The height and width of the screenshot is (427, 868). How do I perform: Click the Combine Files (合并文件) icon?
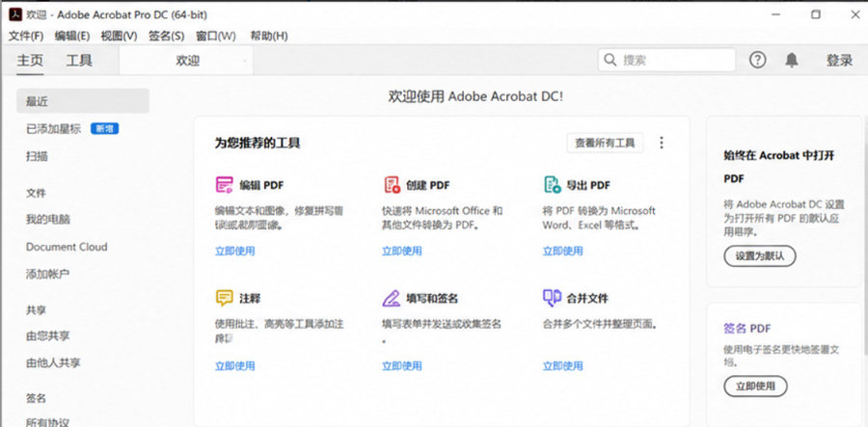553,298
